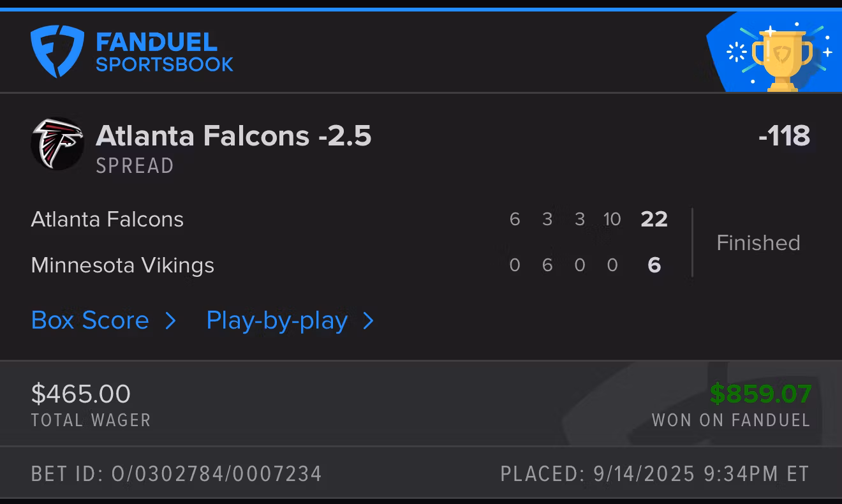The width and height of the screenshot is (842, 504).
Task: Click the Placed date and time
Action: tap(654, 474)
